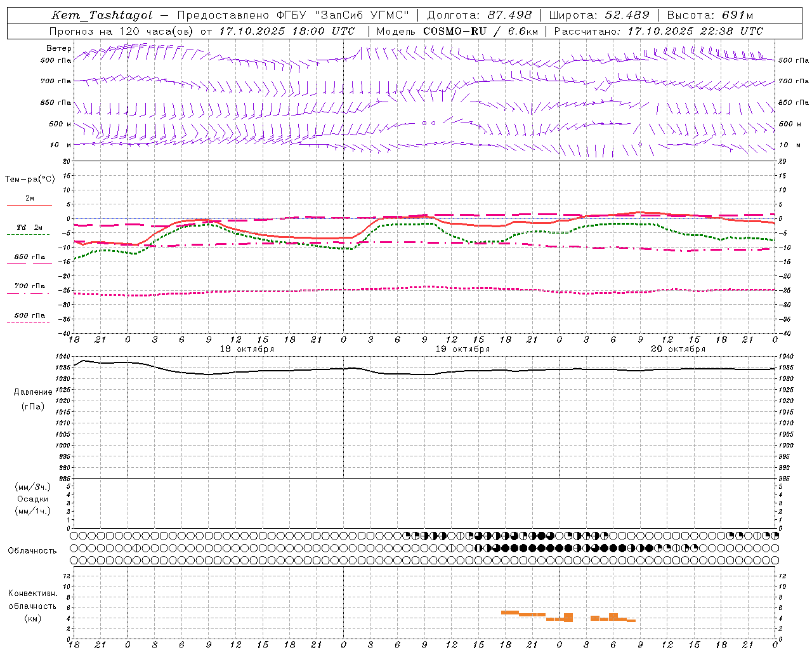
Task: Click the 'Высота: 691м' elevation value
Action: point(710,15)
